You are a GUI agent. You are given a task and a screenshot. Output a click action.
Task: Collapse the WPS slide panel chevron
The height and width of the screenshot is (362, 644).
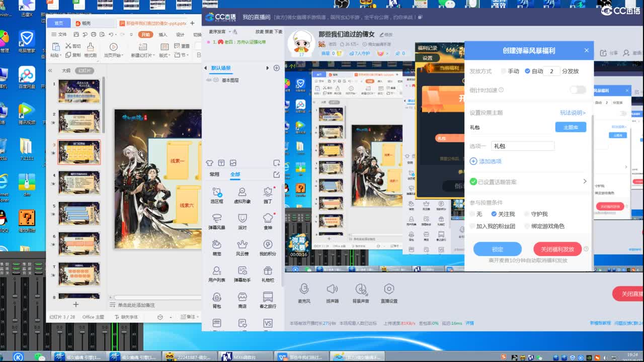point(50,71)
